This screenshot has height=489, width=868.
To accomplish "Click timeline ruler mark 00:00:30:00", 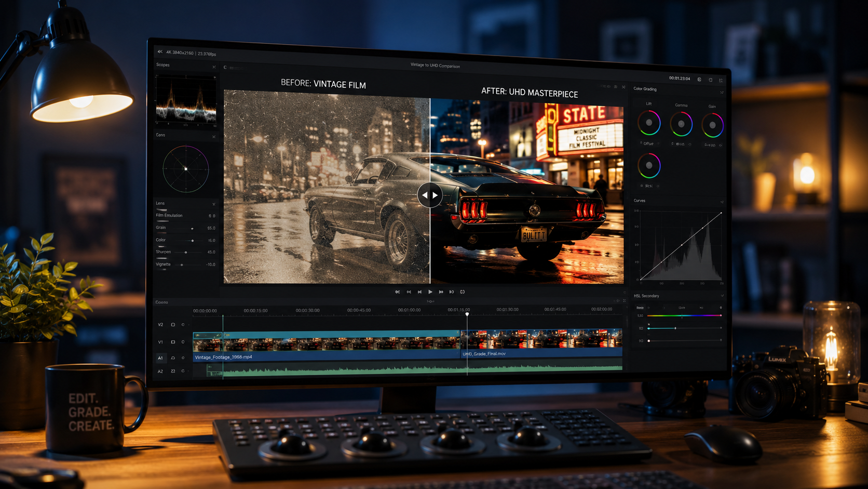I will pyautogui.click(x=308, y=310).
